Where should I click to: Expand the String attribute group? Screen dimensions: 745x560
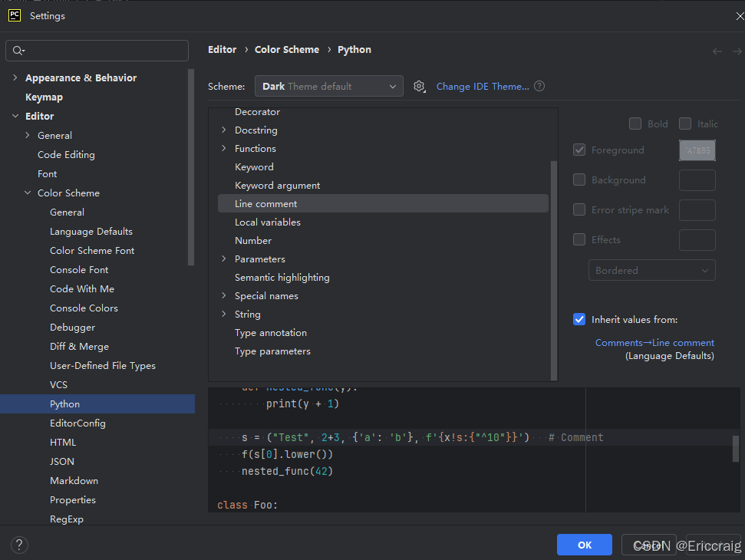(x=224, y=314)
